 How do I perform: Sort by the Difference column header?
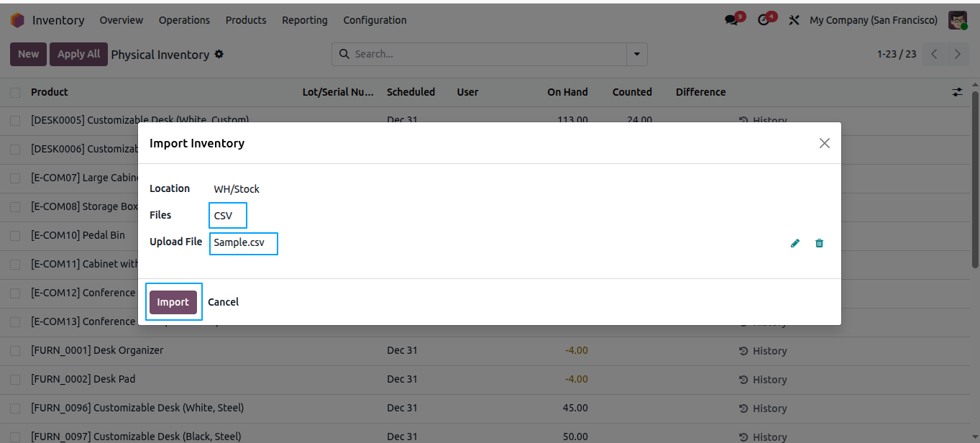click(x=701, y=92)
